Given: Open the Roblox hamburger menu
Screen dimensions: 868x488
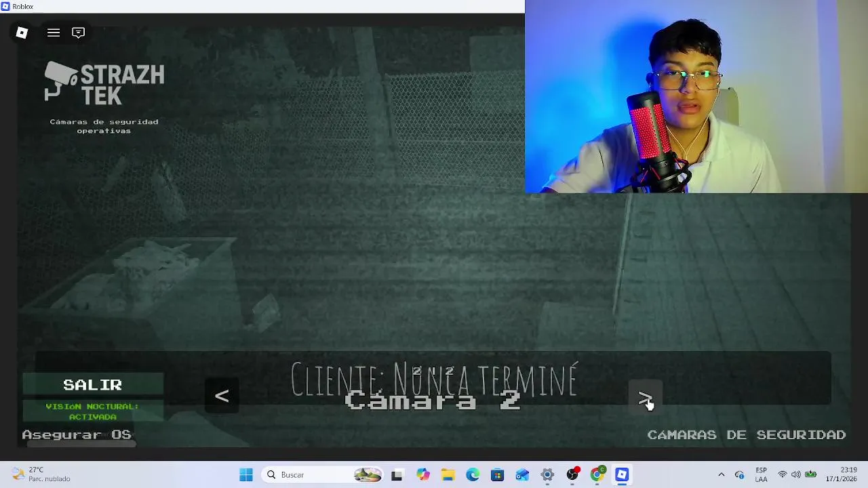Looking at the screenshot, I should [54, 33].
